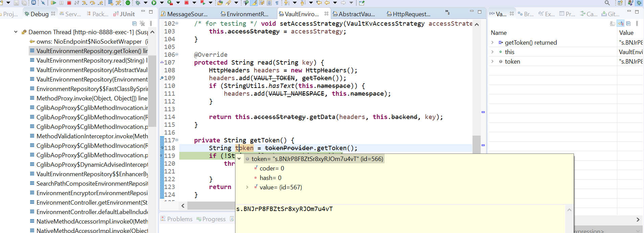Click the Step Return icon
644x233 pixels.
(100, 3)
